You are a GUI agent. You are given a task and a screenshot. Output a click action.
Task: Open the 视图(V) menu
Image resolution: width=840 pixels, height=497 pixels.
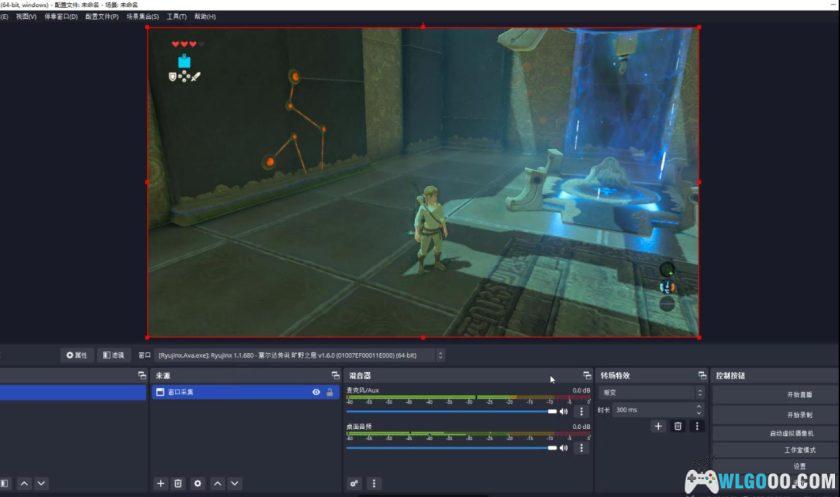pyautogui.click(x=26, y=17)
